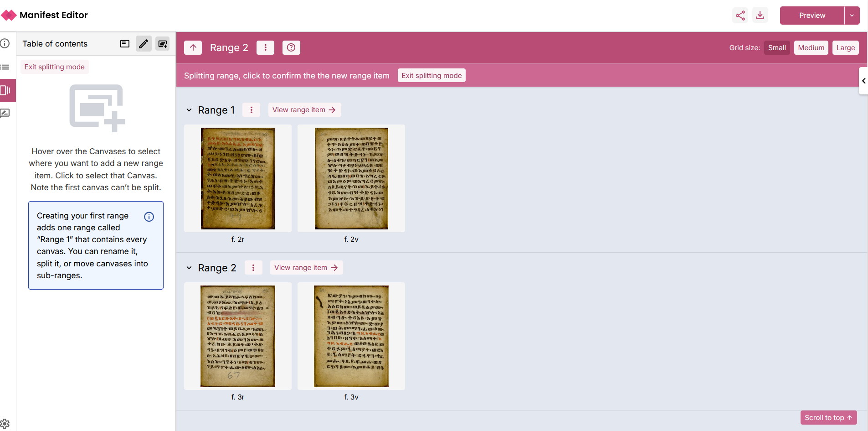This screenshot has width=868, height=431.
Task: Open the help question mark icon
Action: point(291,48)
